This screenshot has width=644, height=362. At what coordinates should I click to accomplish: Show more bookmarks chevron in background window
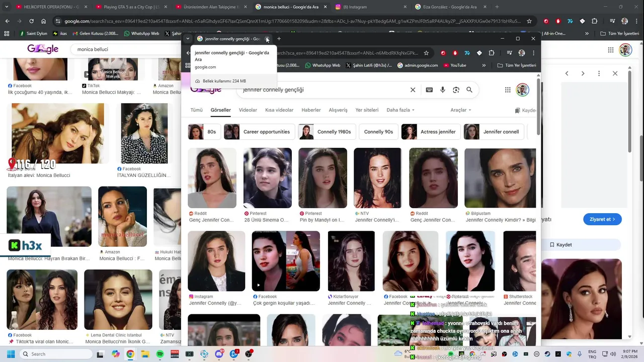[x=587, y=33]
